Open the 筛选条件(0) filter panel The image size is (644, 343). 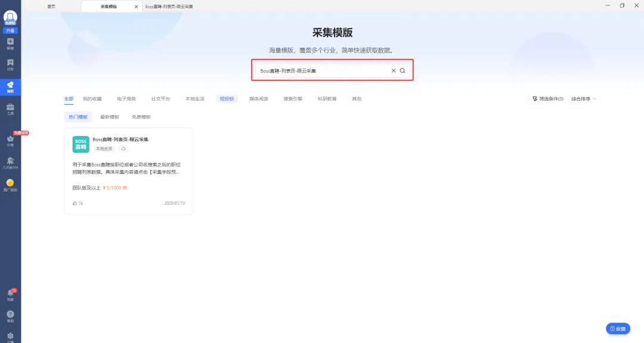(548, 99)
